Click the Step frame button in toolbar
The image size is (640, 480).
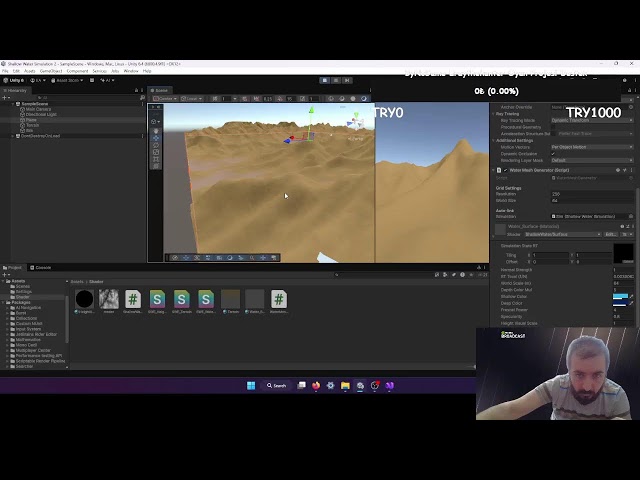pyautogui.click(x=347, y=80)
